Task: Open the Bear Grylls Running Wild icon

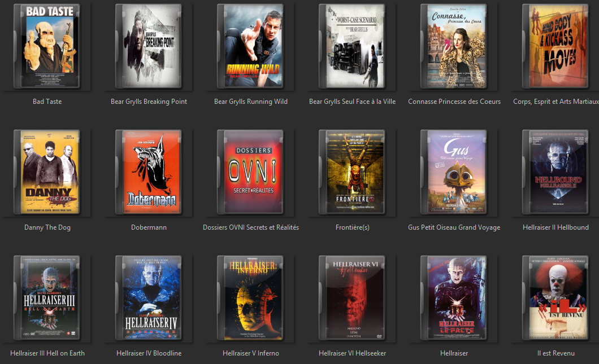Action: click(x=250, y=46)
